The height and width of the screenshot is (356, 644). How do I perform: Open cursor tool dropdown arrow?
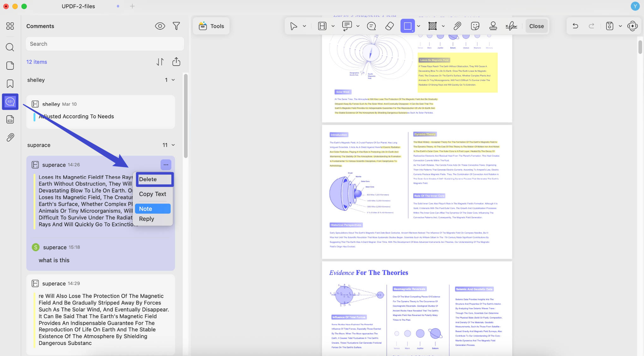click(304, 26)
